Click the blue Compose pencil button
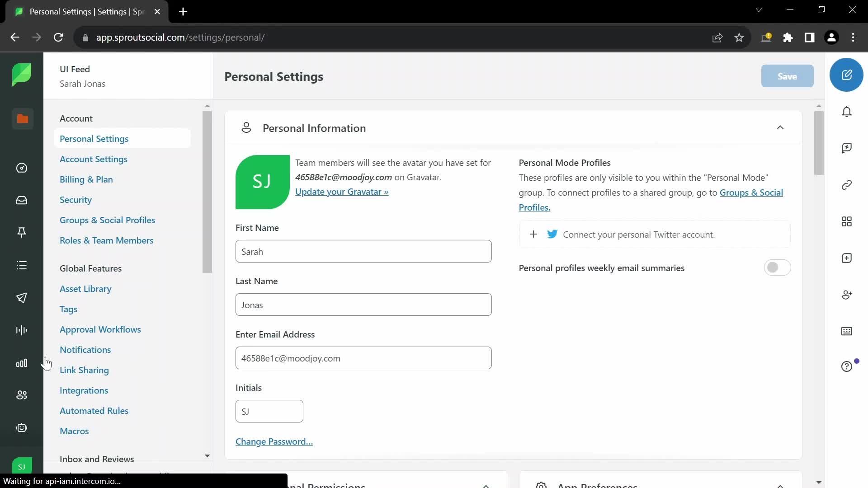 coord(846,75)
